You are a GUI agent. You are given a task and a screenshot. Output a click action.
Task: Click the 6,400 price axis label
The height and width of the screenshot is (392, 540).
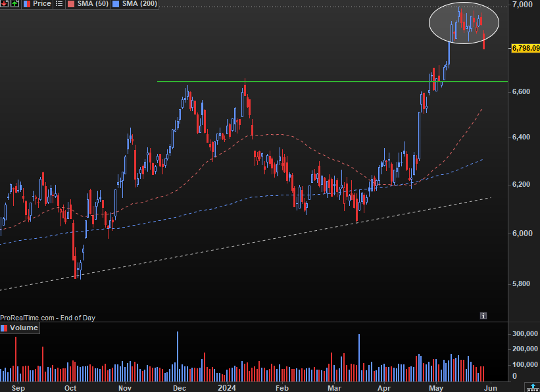(522, 137)
